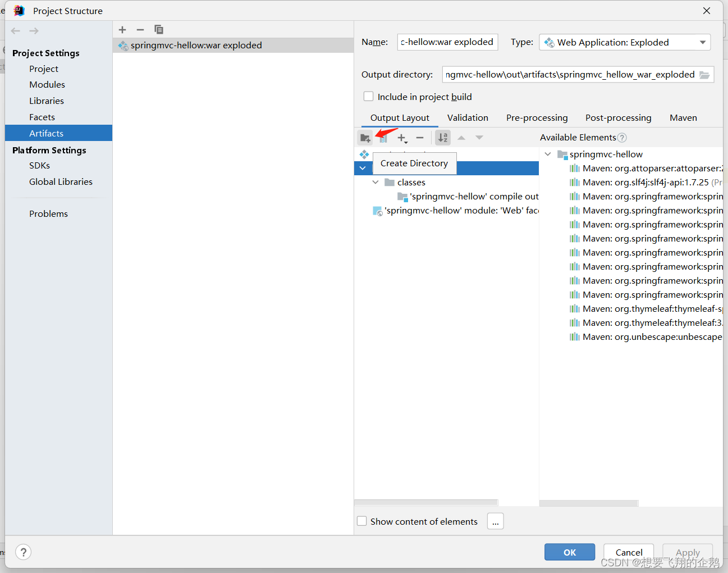The width and height of the screenshot is (728, 573).
Task: Click the Move Down triangle icon
Action: click(479, 138)
